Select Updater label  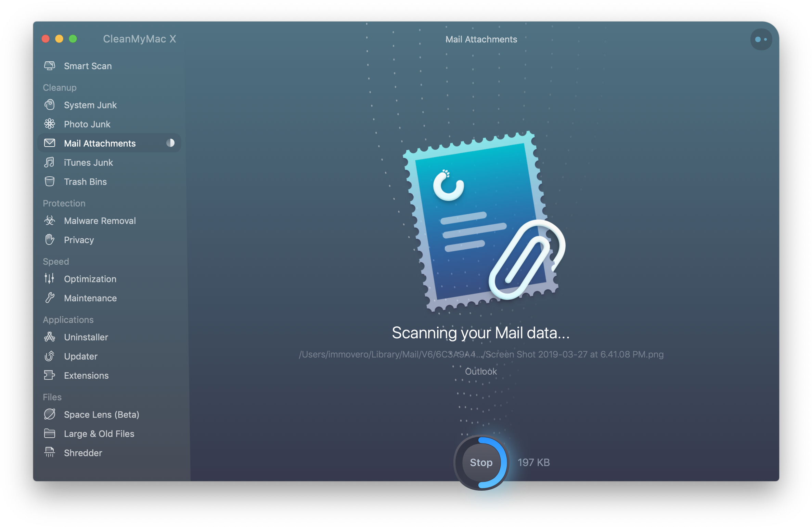(x=81, y=356)
